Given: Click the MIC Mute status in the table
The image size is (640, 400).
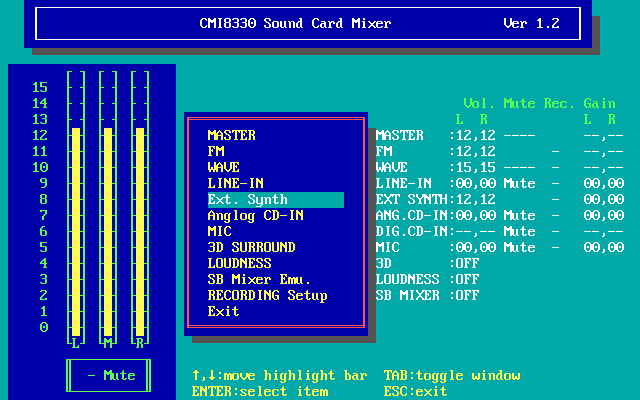Looking at the screenshot, I should (x=519, y=247).
